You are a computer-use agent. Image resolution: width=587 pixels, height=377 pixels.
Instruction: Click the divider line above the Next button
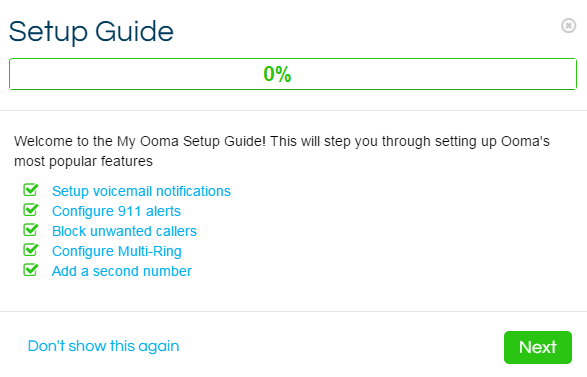coord(294,311)
